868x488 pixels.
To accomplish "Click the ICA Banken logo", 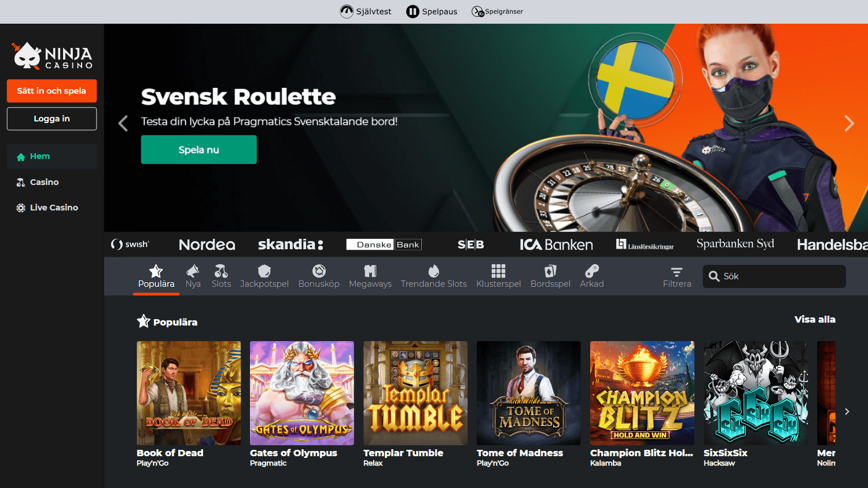I will pyautogui.click(x=556, y=245).
